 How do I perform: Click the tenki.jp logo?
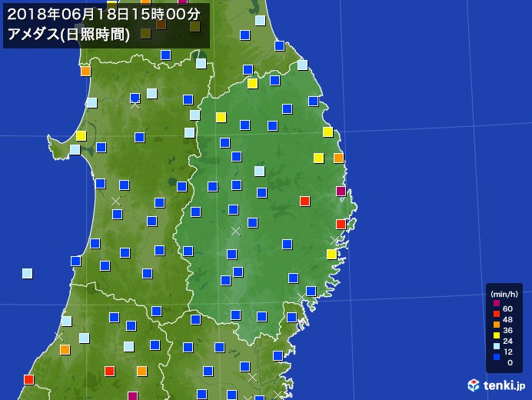pyautogui.click(x=497, y=385)
